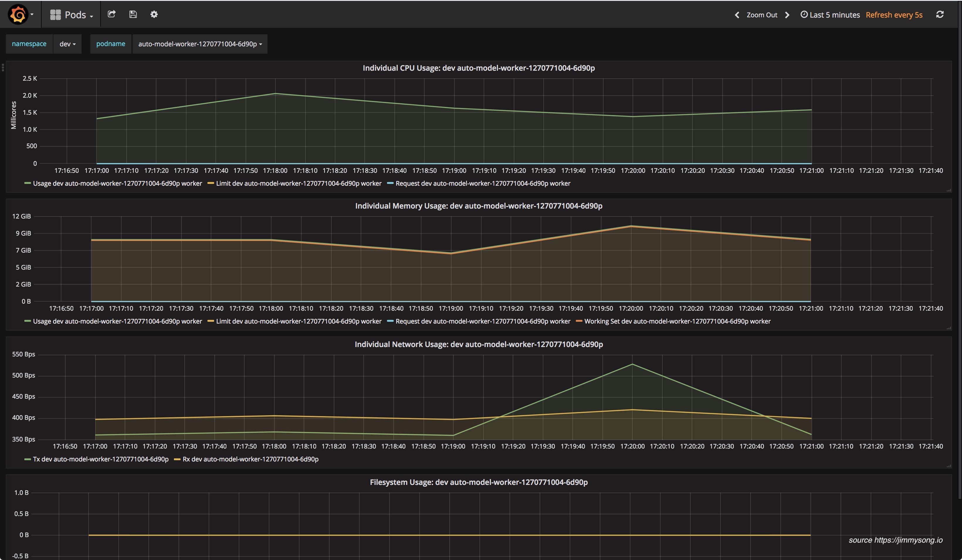Click the refresh dashboard icon

pos(940,14)
